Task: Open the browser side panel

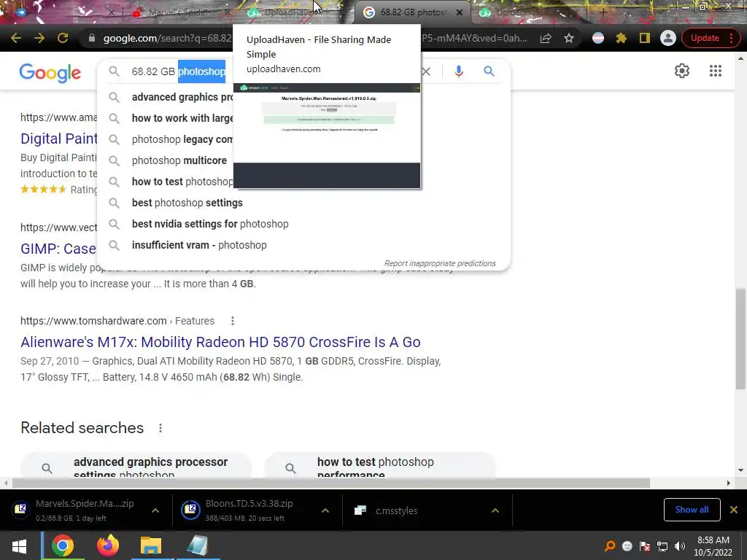Action: [x=645, y=38]
